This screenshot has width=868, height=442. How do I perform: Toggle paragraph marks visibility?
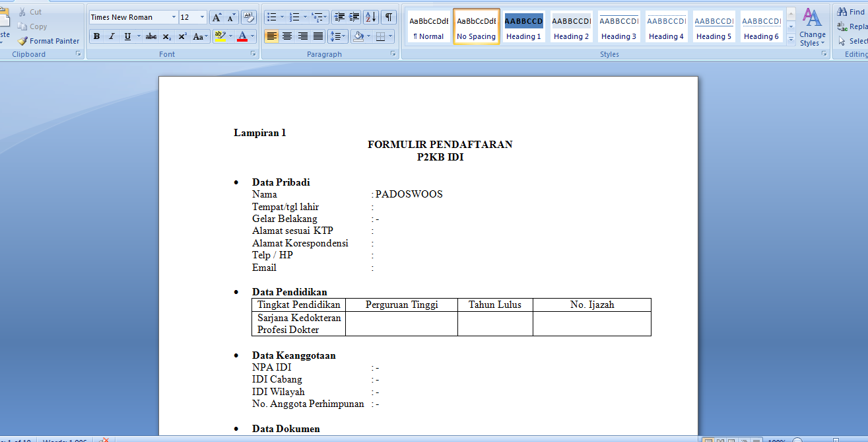(388, 17)
